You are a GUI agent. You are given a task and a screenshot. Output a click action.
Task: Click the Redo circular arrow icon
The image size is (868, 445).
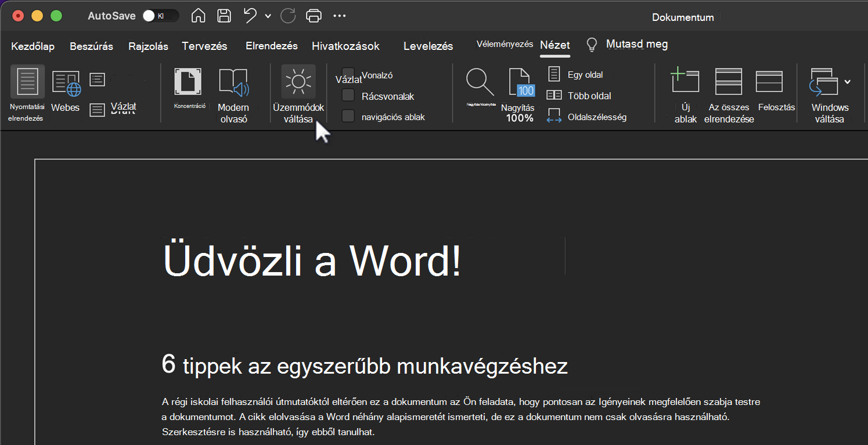tap(288, 16)
